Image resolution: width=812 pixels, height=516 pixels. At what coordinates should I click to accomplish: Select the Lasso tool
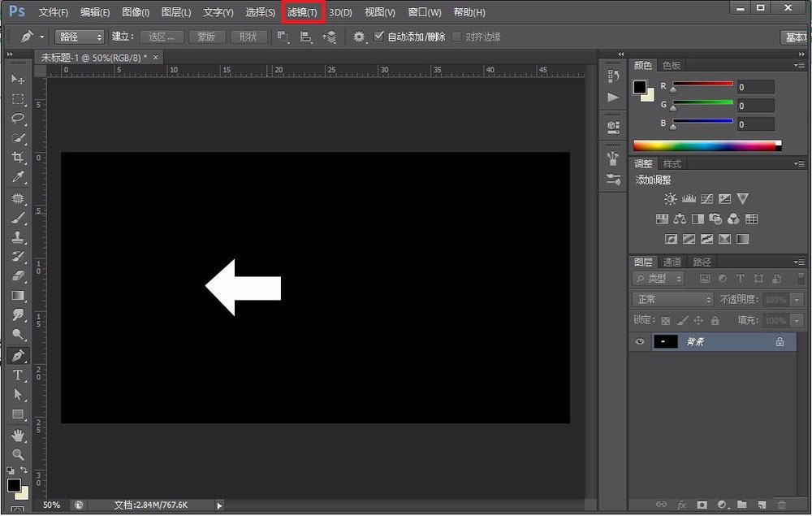[18, 119]
